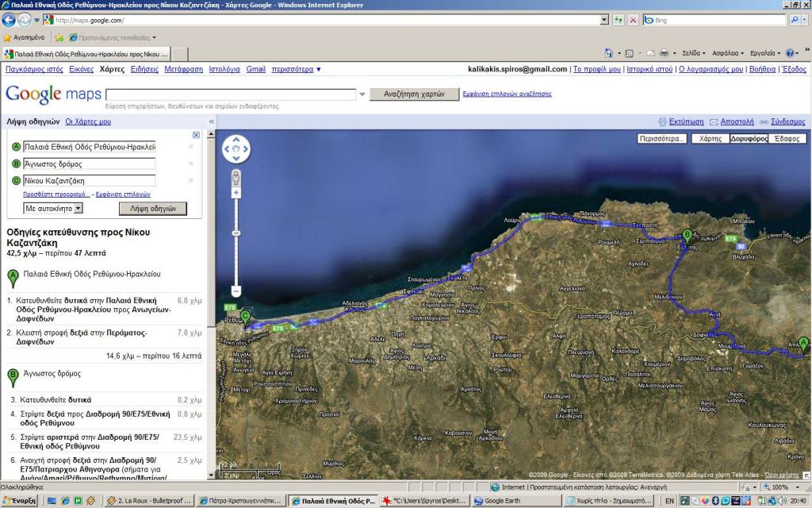Image resolution: width=812 pixels, height=508 pixels.
Task: Remove destination B with its X icon
Action: (x=191, y=164)
